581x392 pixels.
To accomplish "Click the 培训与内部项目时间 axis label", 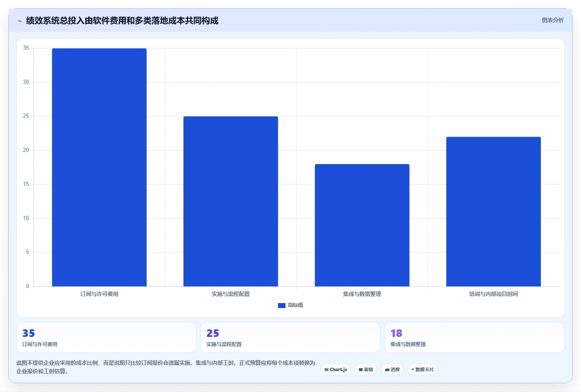I will coord(494,294).
